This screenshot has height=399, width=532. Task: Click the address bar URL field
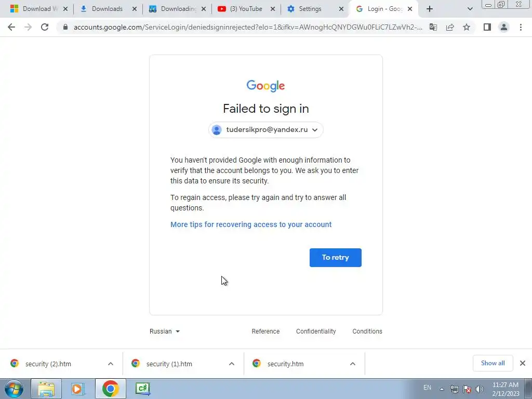(x=248, y=27)
